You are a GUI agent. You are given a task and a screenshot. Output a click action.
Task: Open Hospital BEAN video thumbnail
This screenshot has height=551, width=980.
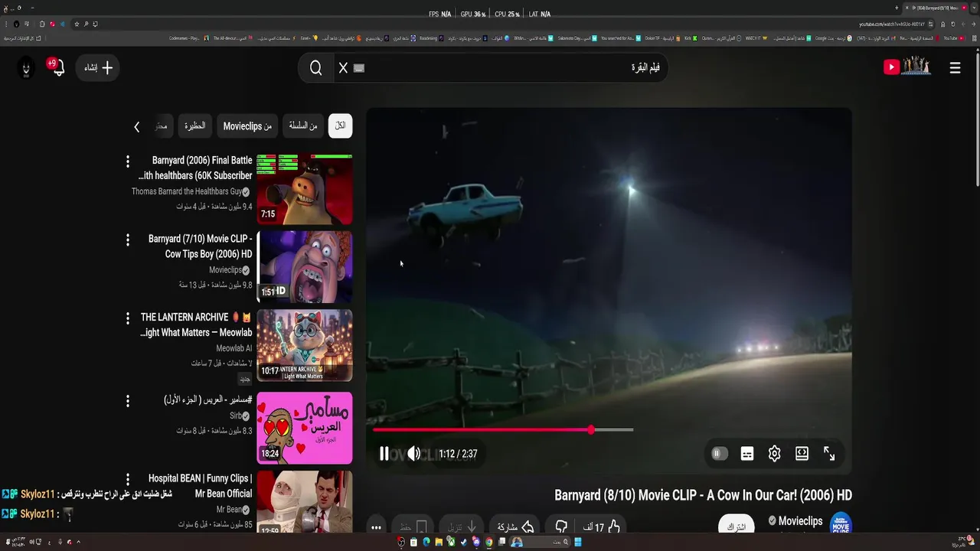(x=305, y=501)
